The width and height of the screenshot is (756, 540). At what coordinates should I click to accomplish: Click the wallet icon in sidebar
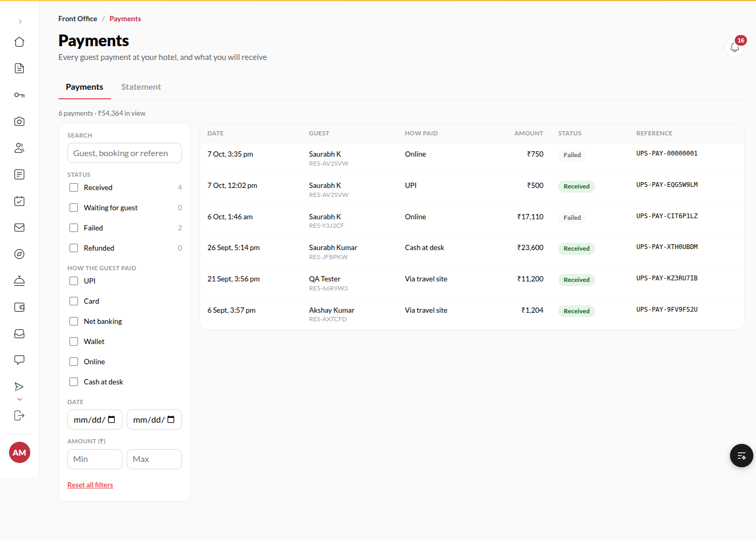pyautogui.click(x=20, y=307)
